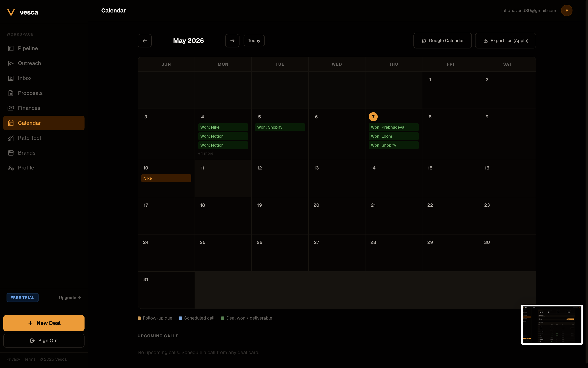The width and height of the screenshot is (588, 368).
Task: Open the Terms link
Action: tap(30, 359)
